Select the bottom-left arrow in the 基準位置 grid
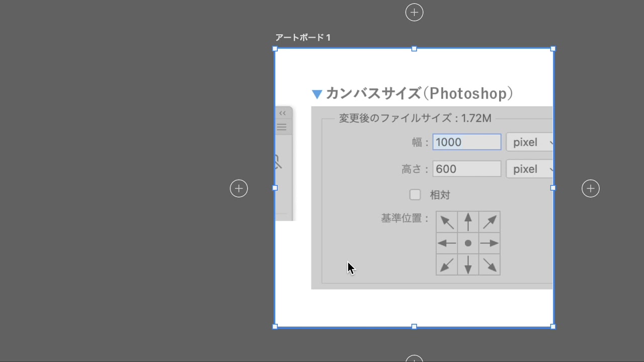Screen dimensions: 644x362 (x=447, y=264)
